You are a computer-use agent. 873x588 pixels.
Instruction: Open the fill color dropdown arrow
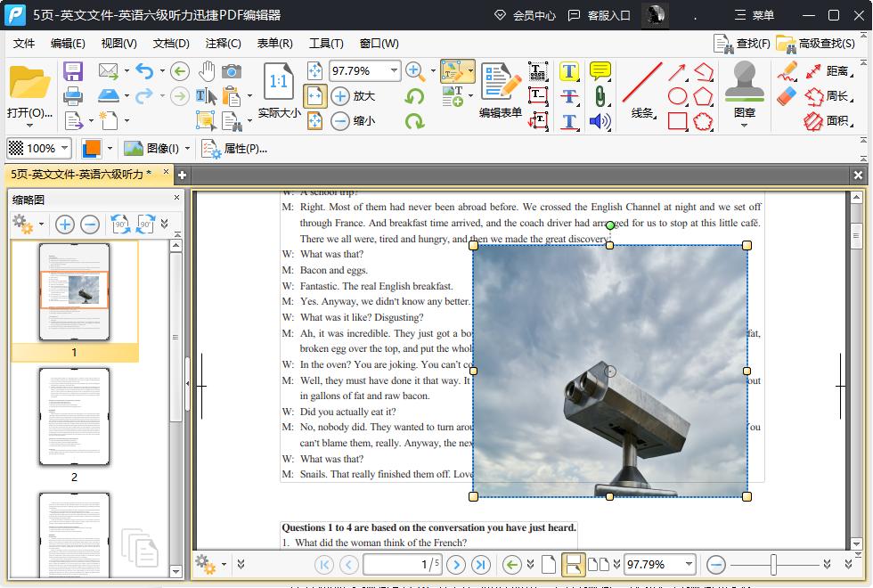coord(110,149)
